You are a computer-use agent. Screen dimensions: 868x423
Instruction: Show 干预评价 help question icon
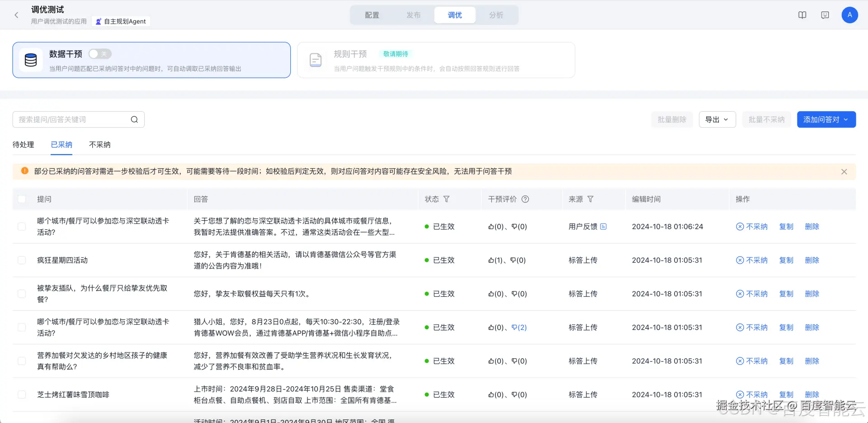click(525, 199)
